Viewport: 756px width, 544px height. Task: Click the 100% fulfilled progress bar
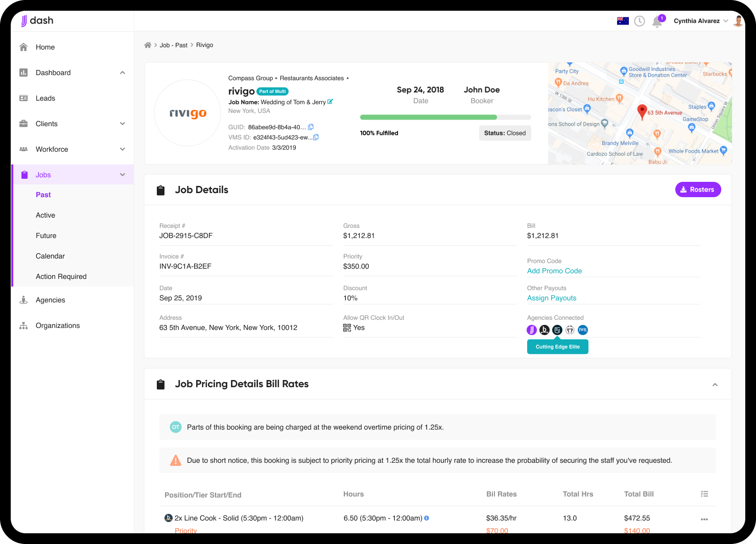pos(445,117)
